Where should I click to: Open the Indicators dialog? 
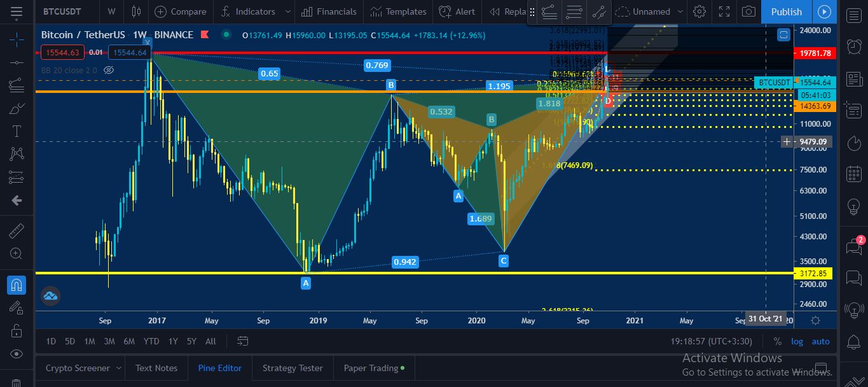click(248, 11)
